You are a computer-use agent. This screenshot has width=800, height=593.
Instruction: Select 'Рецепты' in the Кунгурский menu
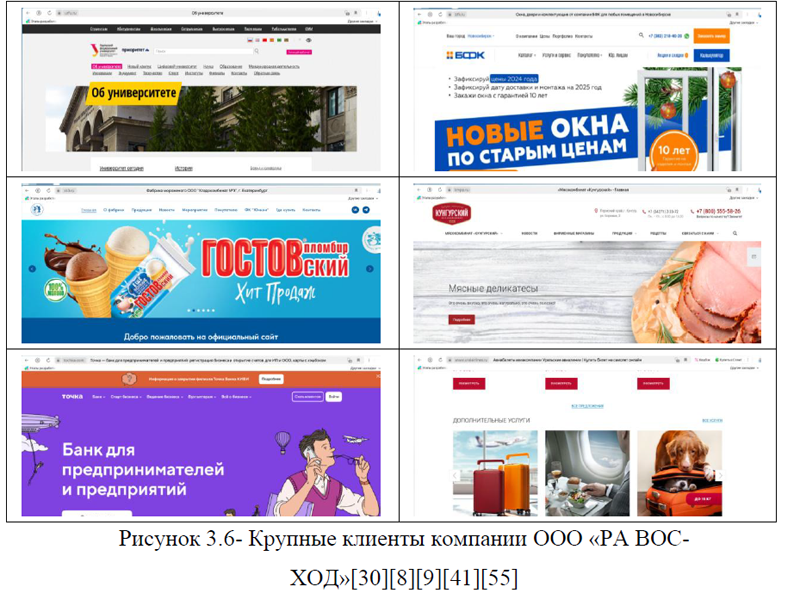tap(658, 233)
